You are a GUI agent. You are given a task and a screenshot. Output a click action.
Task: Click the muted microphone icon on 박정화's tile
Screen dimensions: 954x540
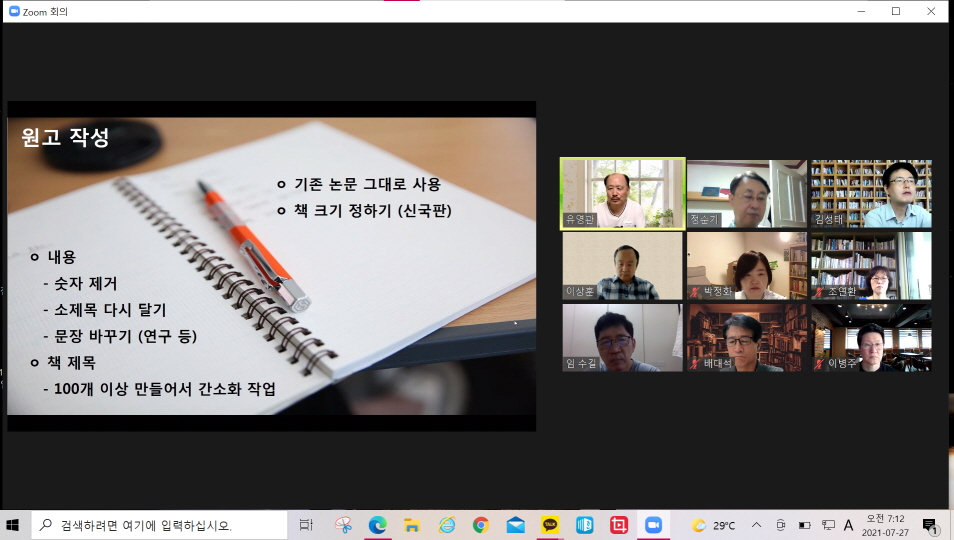[695, 292]
